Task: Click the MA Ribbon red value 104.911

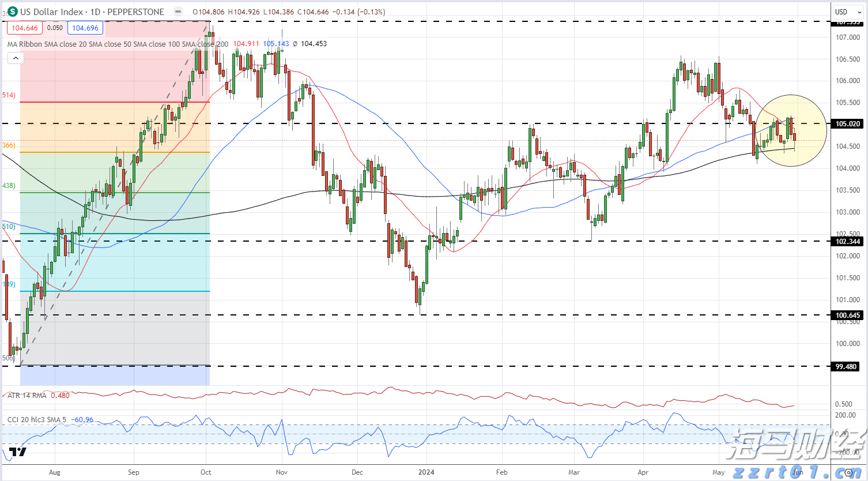Action: 246,44
